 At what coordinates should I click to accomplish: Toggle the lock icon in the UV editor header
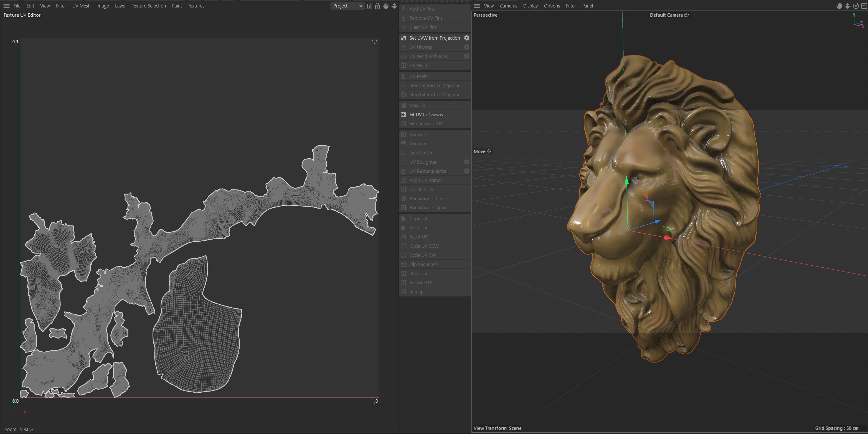(x=377, y=6)
